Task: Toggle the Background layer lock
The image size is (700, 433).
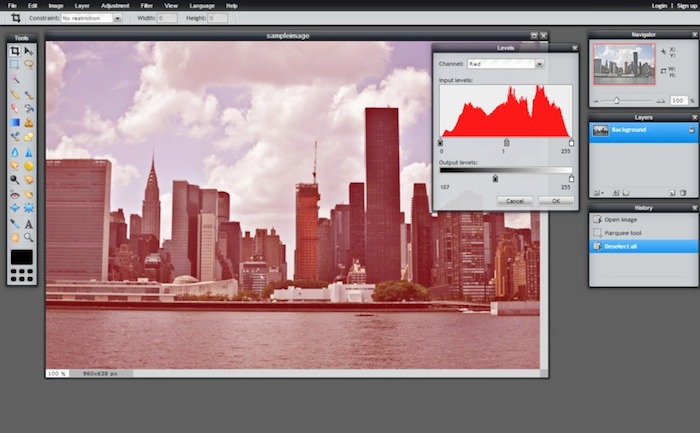Action: click(691, 130)
